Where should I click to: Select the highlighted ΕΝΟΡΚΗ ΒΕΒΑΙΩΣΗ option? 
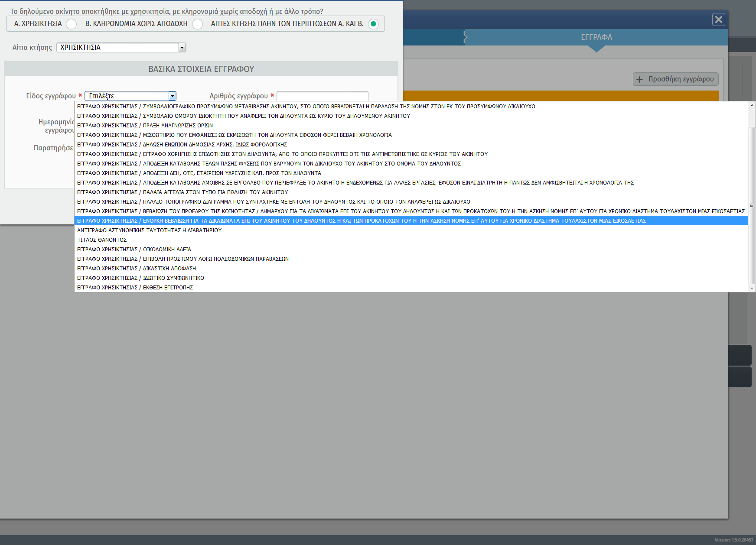(361, 221)
